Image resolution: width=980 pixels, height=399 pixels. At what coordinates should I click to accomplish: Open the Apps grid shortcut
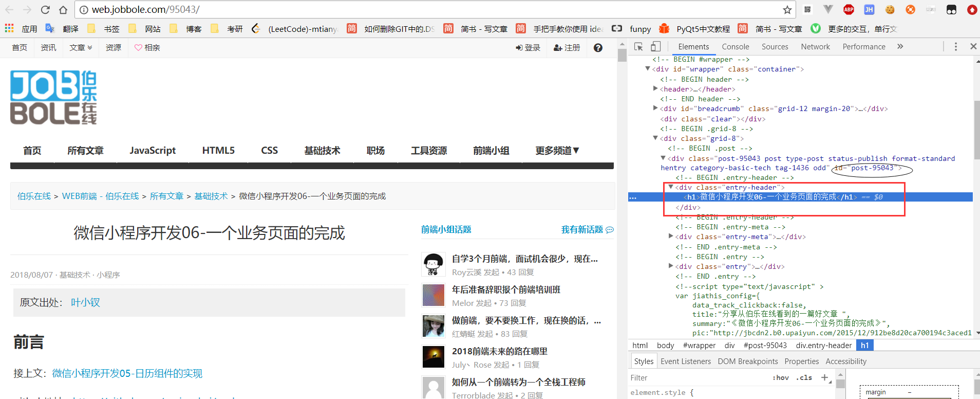tap(9, 28)
